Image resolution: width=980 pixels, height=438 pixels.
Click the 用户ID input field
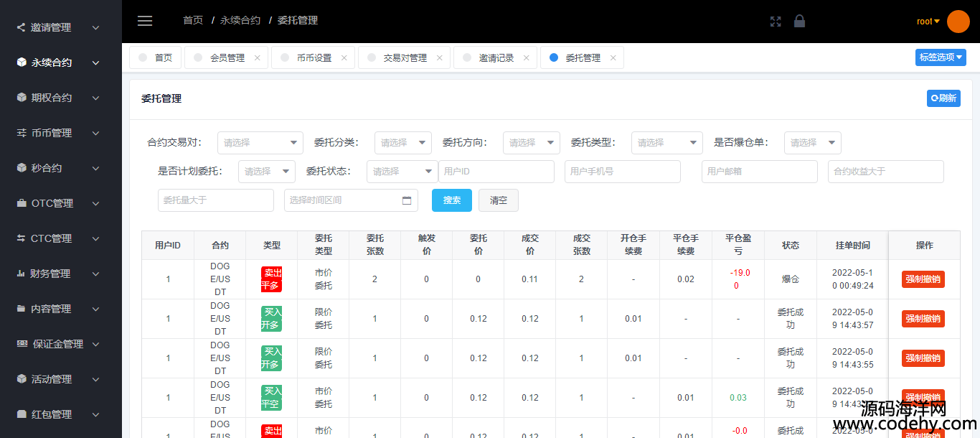tap(496, 172)
